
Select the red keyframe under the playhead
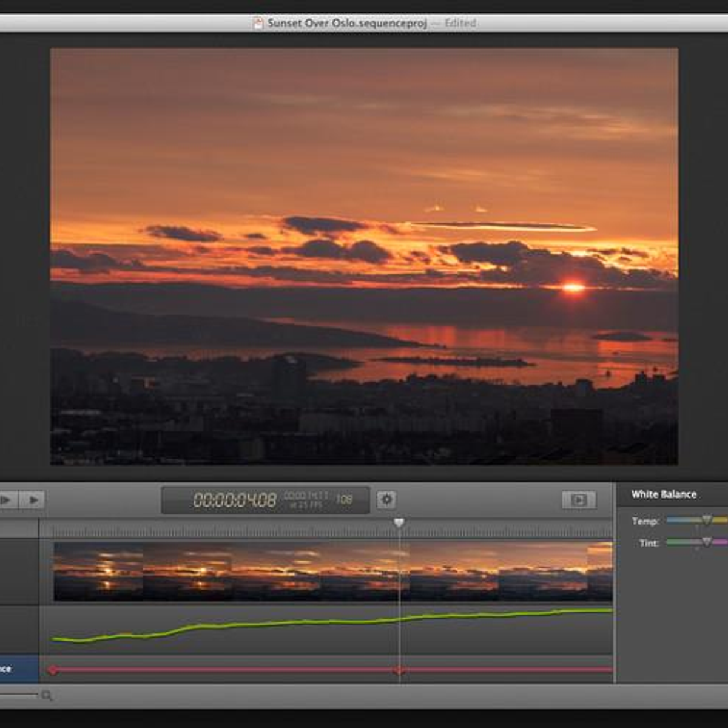[x=398, y=670]
